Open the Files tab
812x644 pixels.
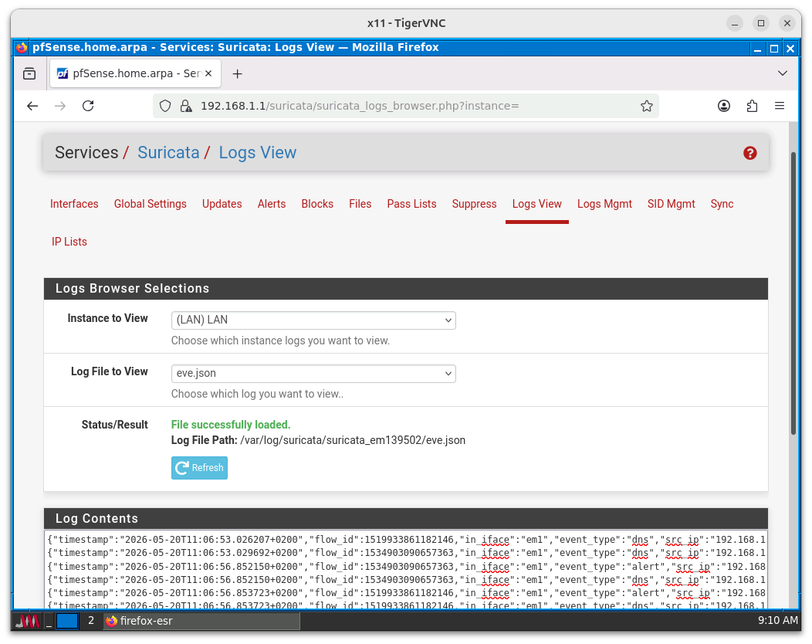[x=360, y=204]
